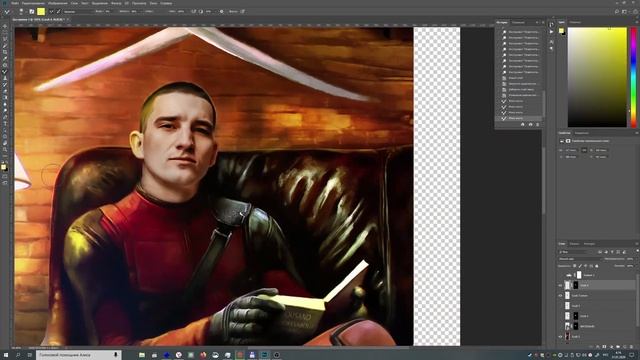Select the Move tool in toolbar

[5, 26]
